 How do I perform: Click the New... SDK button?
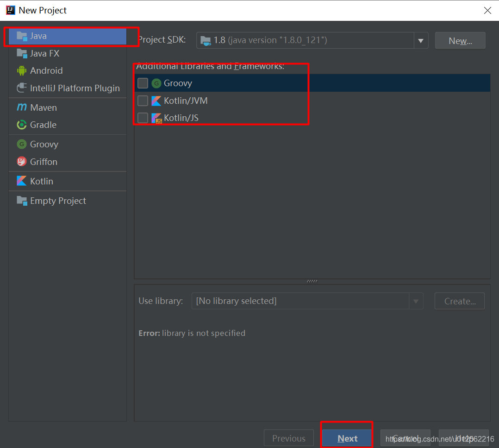[x=460, y=40]
